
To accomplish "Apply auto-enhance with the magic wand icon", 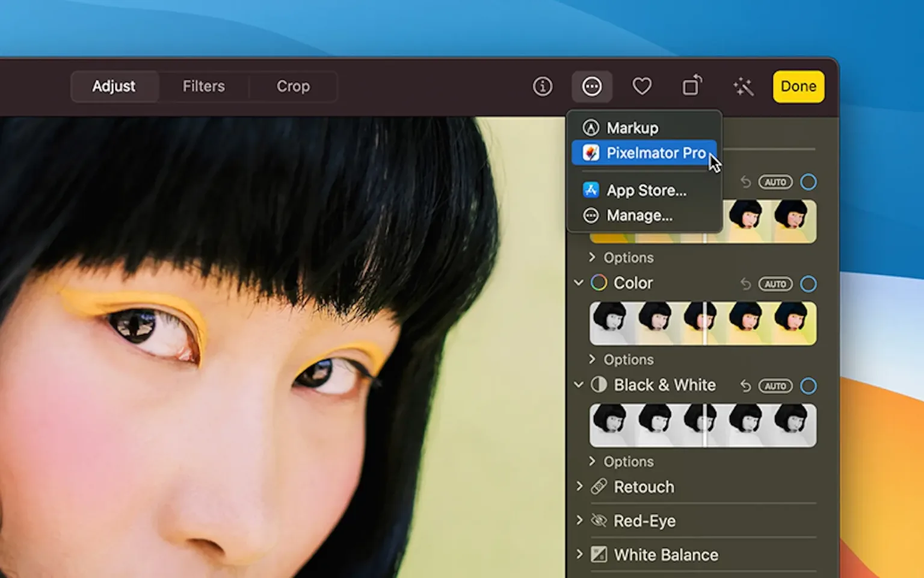I will click(x=743, y=86).
